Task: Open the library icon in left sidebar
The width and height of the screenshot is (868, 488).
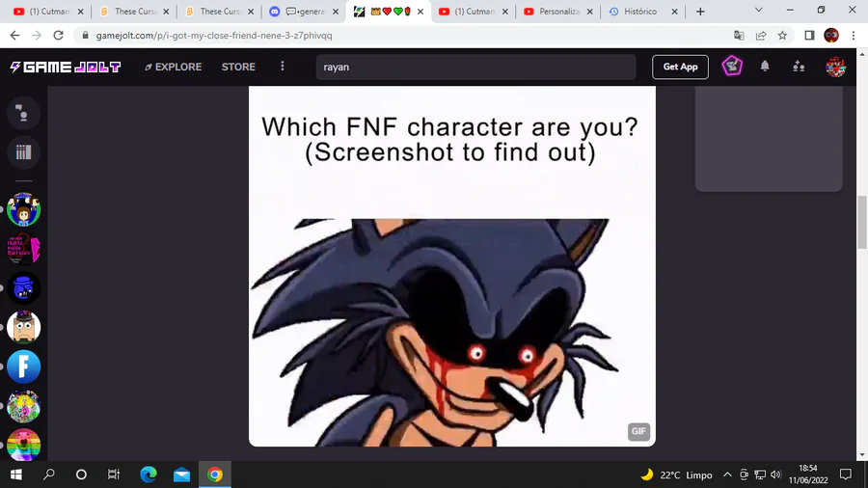Action: (23, 152)
